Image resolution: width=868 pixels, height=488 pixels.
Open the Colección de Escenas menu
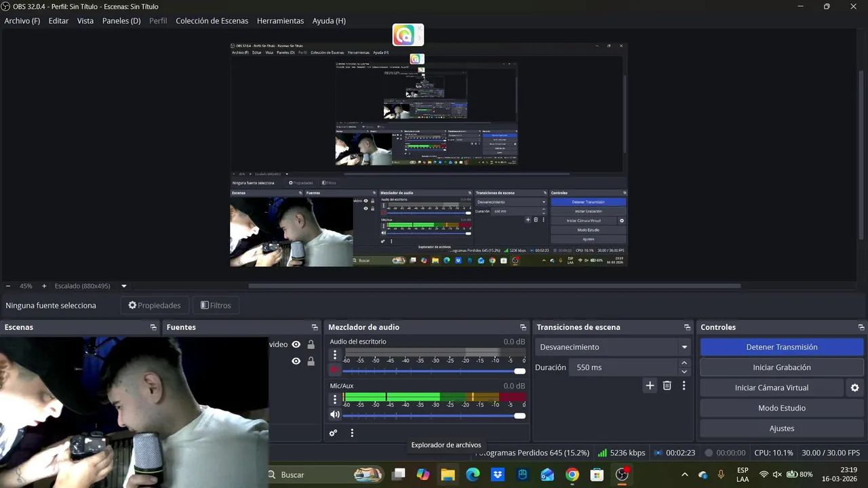212,21
